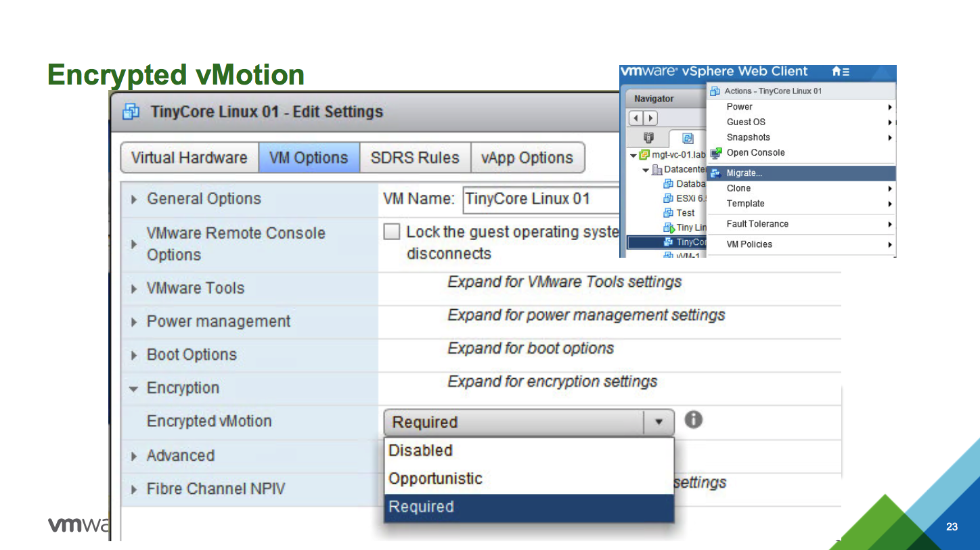
Task: Click the Navigator forward arrow
Action: pyautogui.click(x=650, y=118)
